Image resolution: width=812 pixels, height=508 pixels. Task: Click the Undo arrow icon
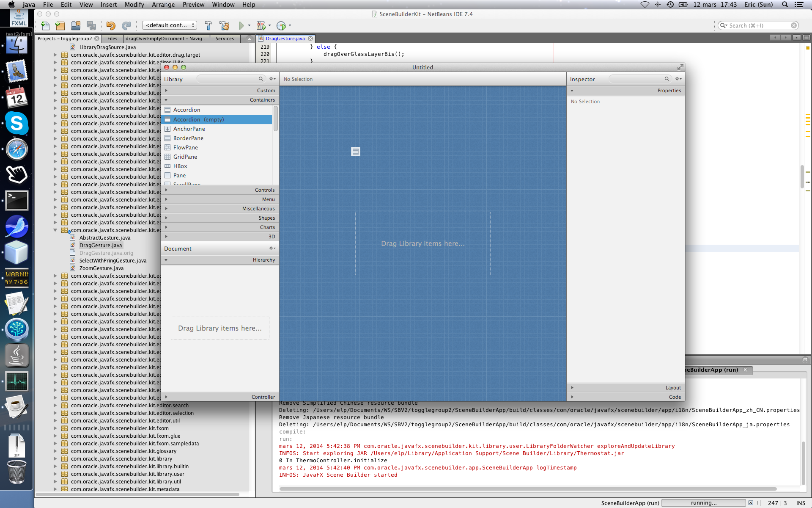pos(111,26)
